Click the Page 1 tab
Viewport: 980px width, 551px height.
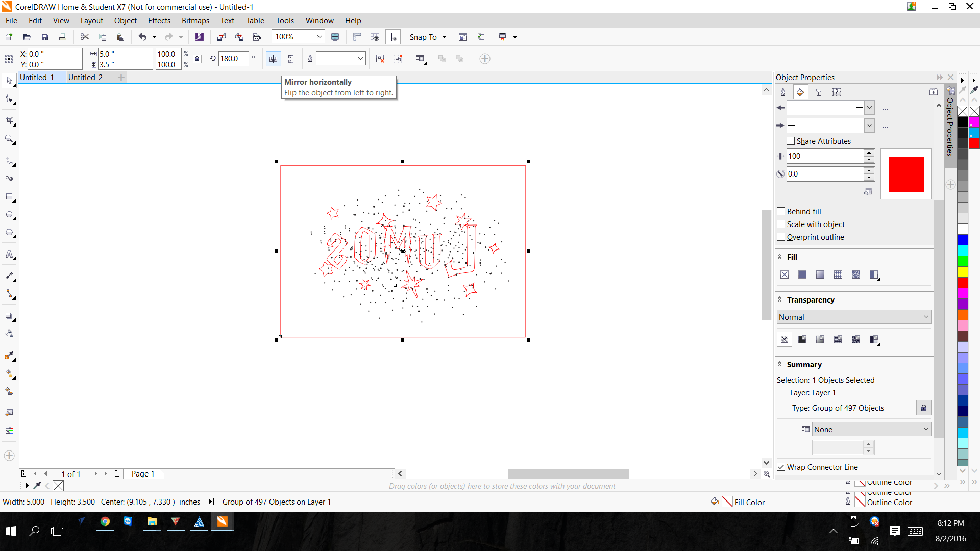coord(143,473)
